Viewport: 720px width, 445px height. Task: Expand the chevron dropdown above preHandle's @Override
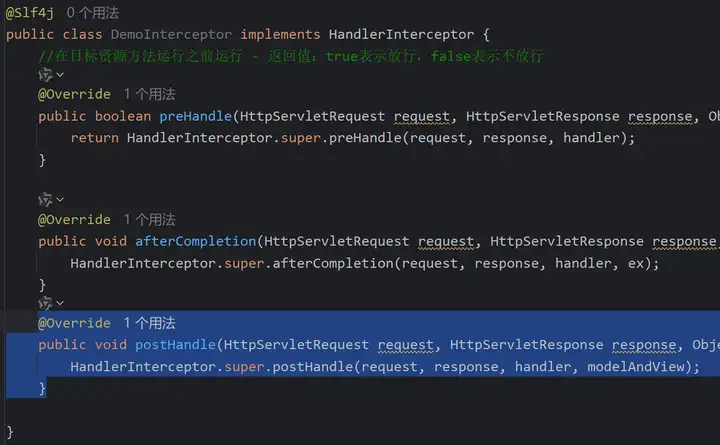[60, 75]
